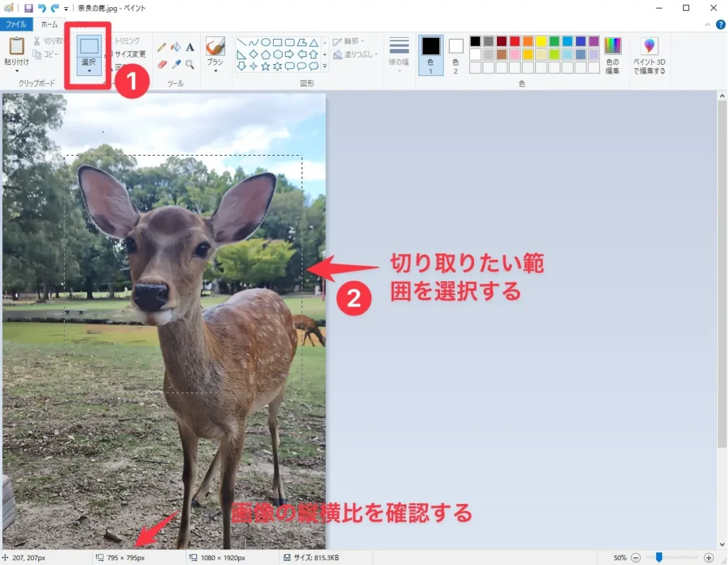Viewport: 728px width, 565px height.
Task: Click ペイント3Dで編集する button
Action: coord(649,53)
